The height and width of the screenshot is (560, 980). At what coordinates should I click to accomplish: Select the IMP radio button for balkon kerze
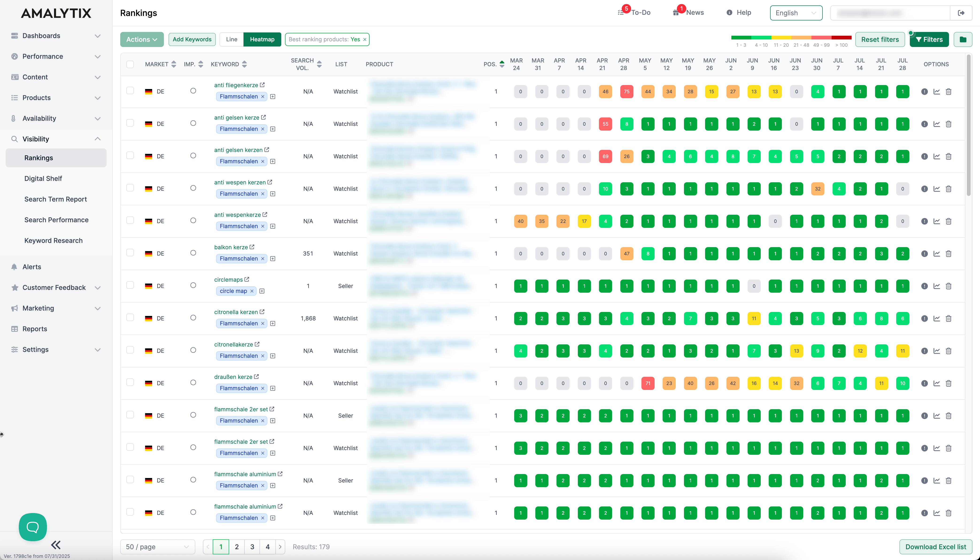coord(193,252)
